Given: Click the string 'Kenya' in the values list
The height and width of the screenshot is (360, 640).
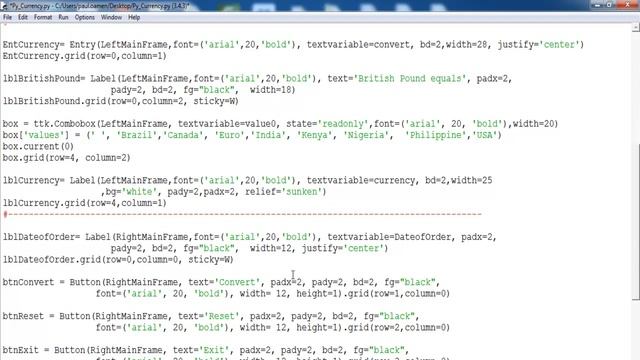Looking at the screenshot, I should 314,135.
